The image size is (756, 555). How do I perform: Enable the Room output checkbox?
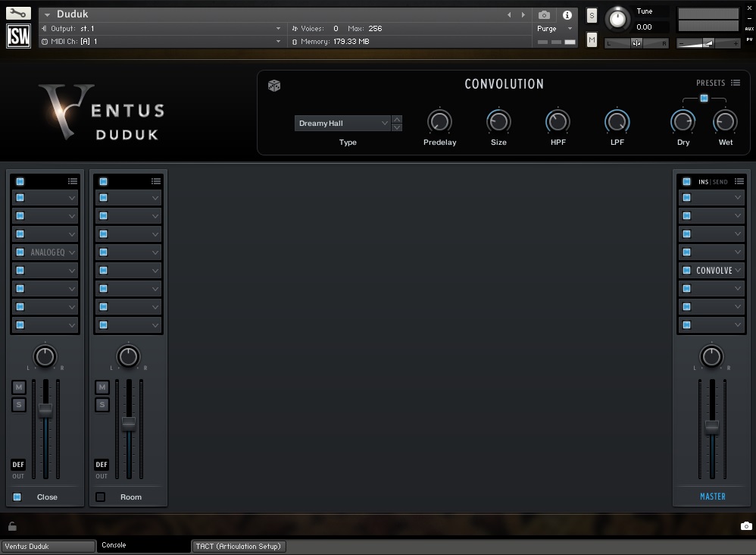(x=100, y=497)
